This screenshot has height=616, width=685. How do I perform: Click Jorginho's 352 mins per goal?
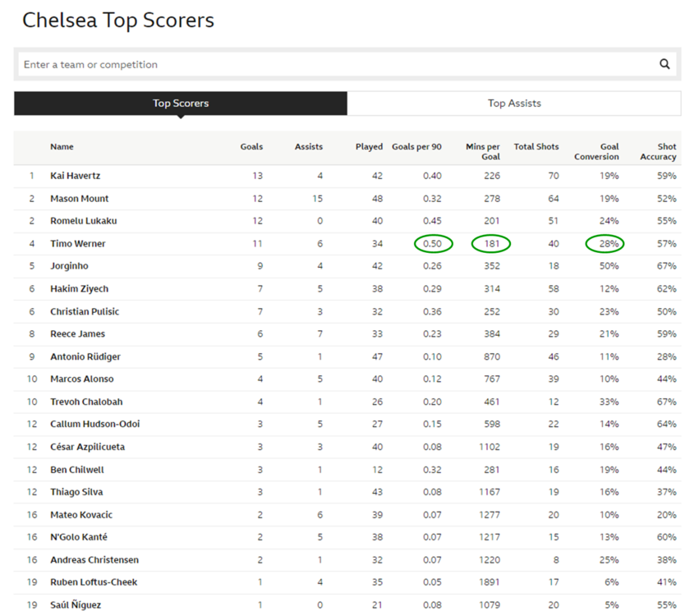click(492, 265)
